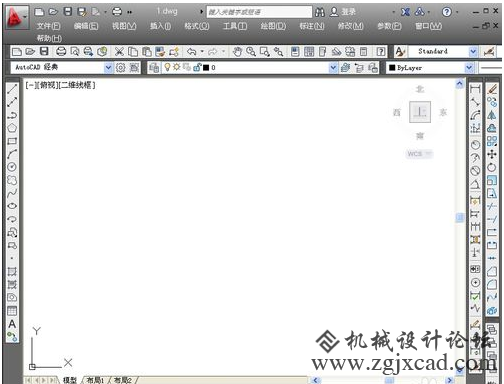Select the Revision Cloud tool

[12, 180]
